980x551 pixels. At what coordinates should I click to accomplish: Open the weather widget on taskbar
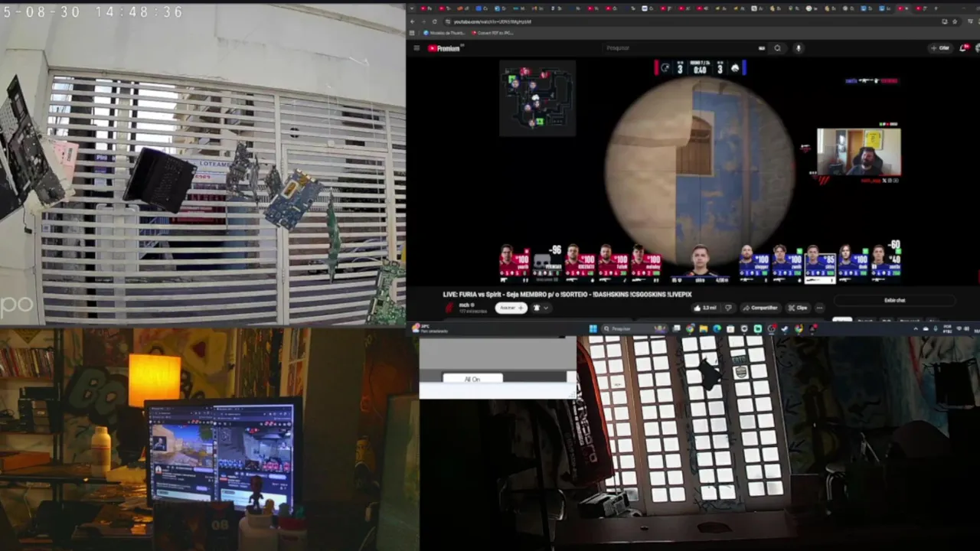click(x=430, y=328)
